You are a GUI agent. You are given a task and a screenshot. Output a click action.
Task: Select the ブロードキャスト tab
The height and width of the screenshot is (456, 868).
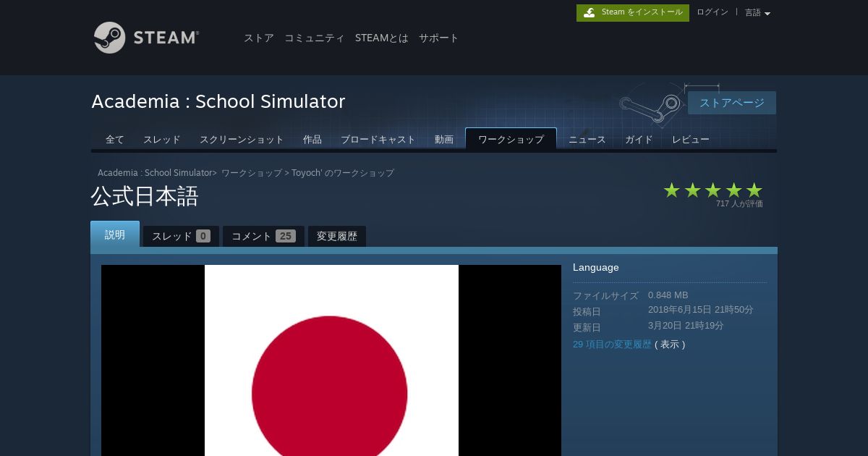pyautogui.click(x=378, y=140)
